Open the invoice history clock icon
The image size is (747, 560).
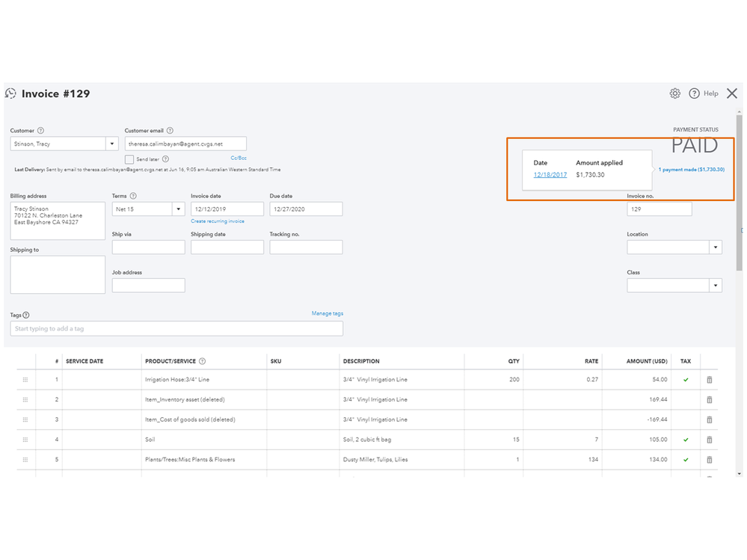point(10,93)
